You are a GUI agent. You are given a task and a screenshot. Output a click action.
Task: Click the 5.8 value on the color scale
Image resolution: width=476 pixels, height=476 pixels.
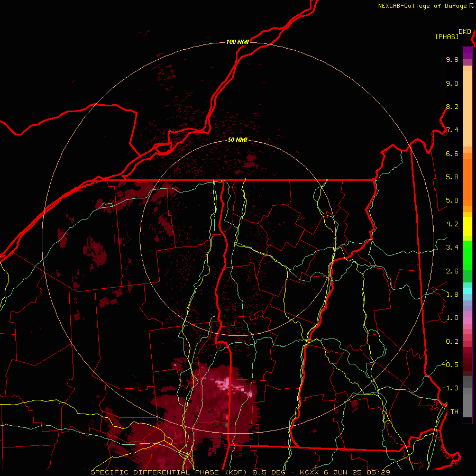[x=452, y=177]
